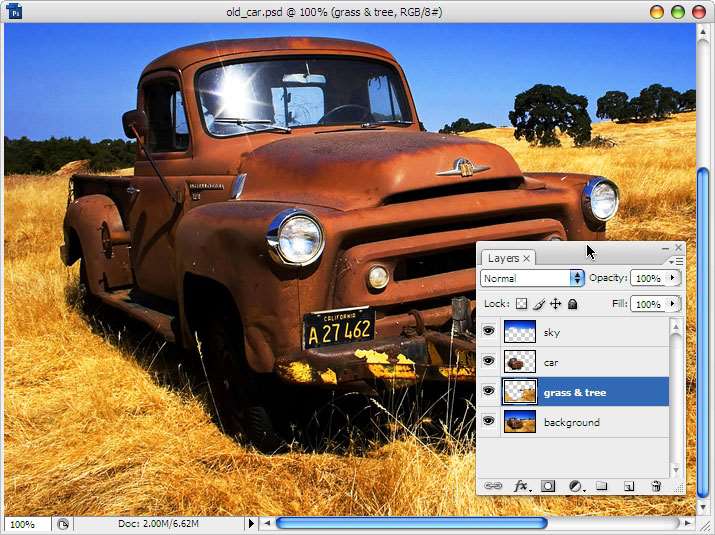Select the Layers tab
715x535 pixels.
503,258
